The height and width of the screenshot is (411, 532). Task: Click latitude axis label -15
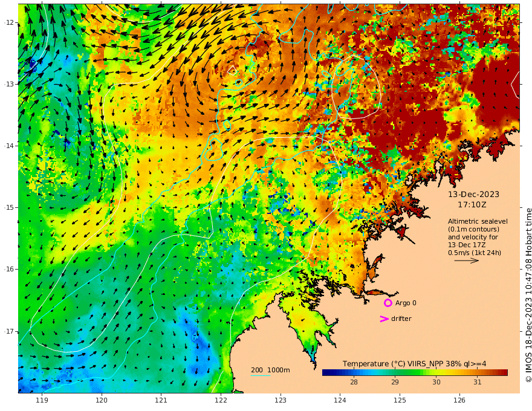pyautogui.click(x=9, y=207)
